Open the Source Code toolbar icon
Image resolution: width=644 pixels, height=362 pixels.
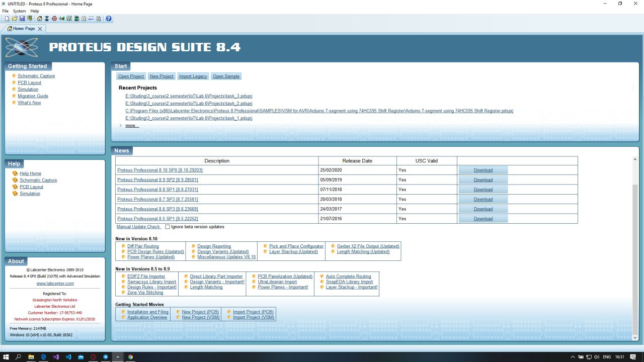pyautogui.click(x=91, y=19)
